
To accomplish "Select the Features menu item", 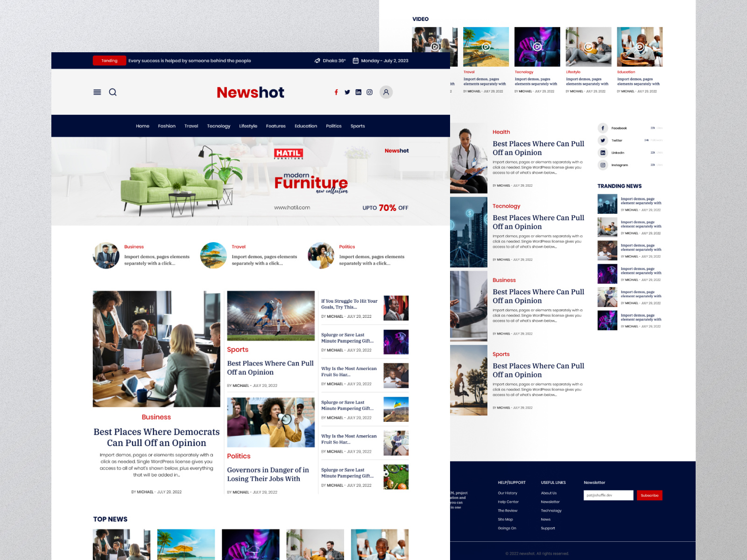I will [x=276, y=126].
